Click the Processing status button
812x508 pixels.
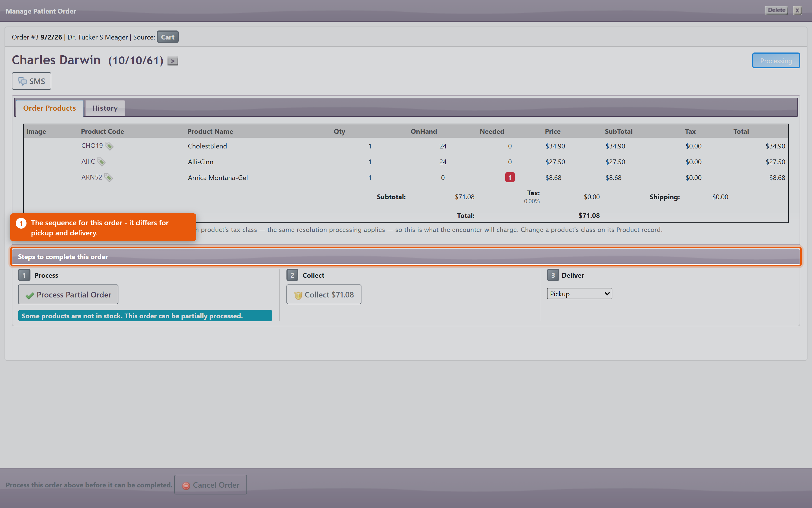[776, 60]
